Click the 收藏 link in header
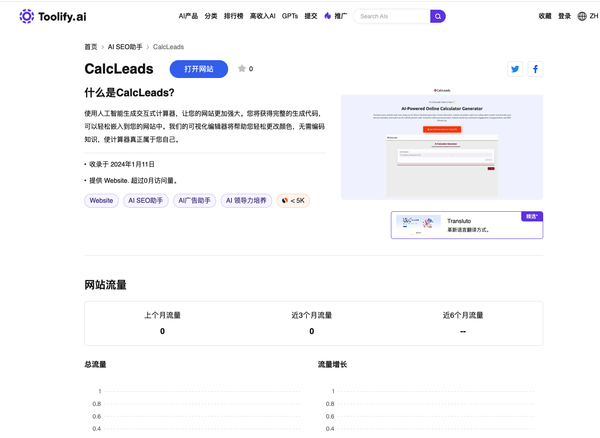 pos(545,16)
